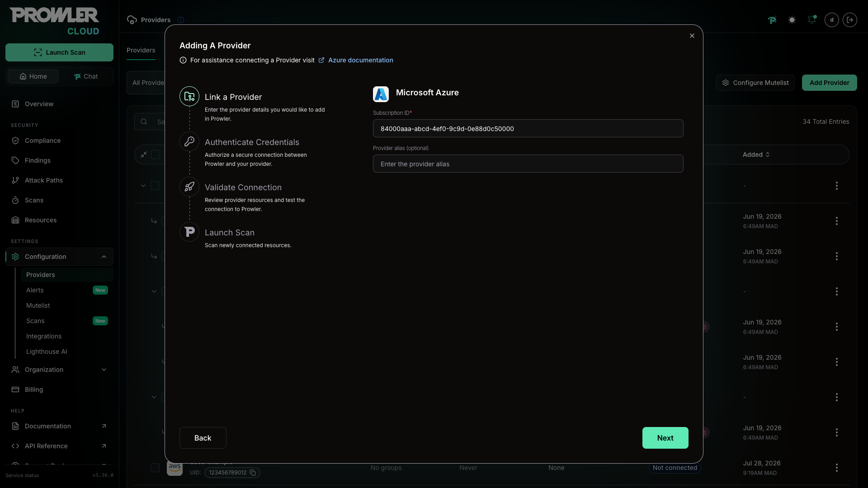Switch to the Home view
The image size is (868, 488).
pyautogui.click(x=33, y=76)
